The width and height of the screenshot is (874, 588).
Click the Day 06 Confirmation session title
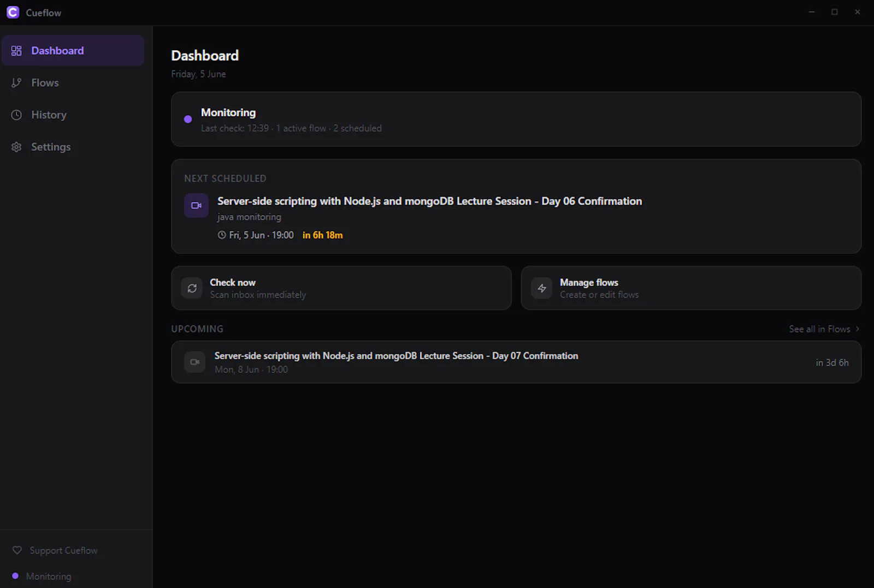pos(429,201)
